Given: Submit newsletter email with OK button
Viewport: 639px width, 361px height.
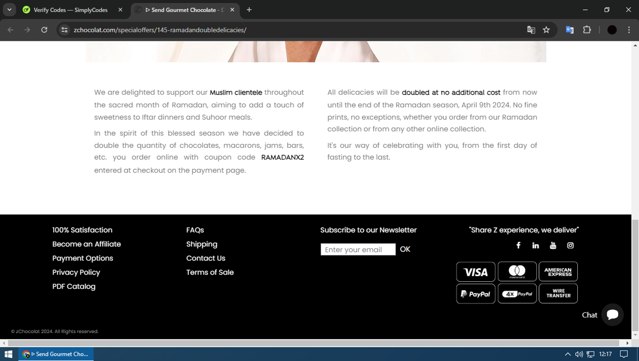Looking at the screenshot, I should 405,249.
